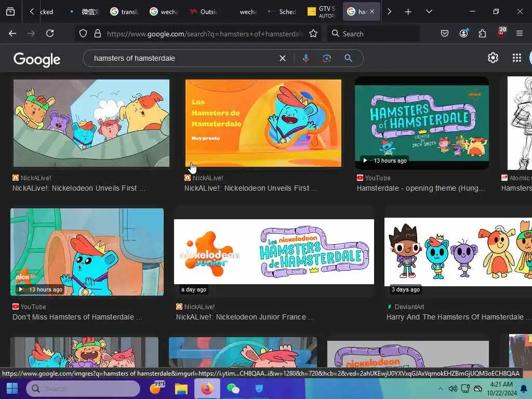Open volume speaker control
The width and height of the screenshot is (532, 399).
pos(453,389)
